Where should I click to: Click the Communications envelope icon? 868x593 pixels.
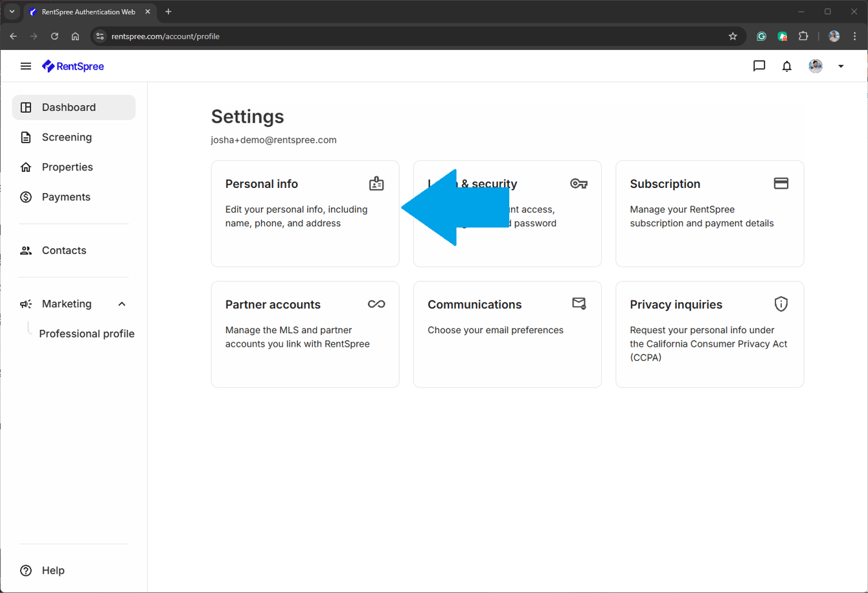click(579, 303)
